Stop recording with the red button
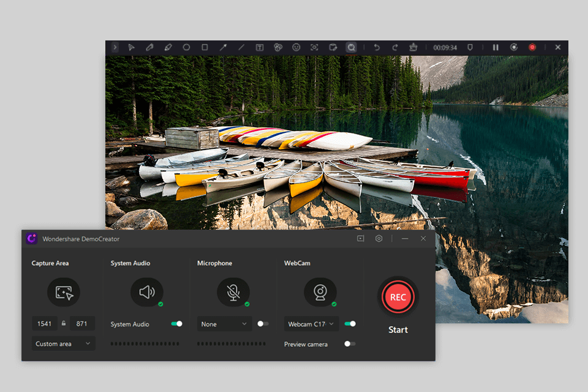Viewport: 588px width, 392px height. pyautogui.click(x=532, y=48)
